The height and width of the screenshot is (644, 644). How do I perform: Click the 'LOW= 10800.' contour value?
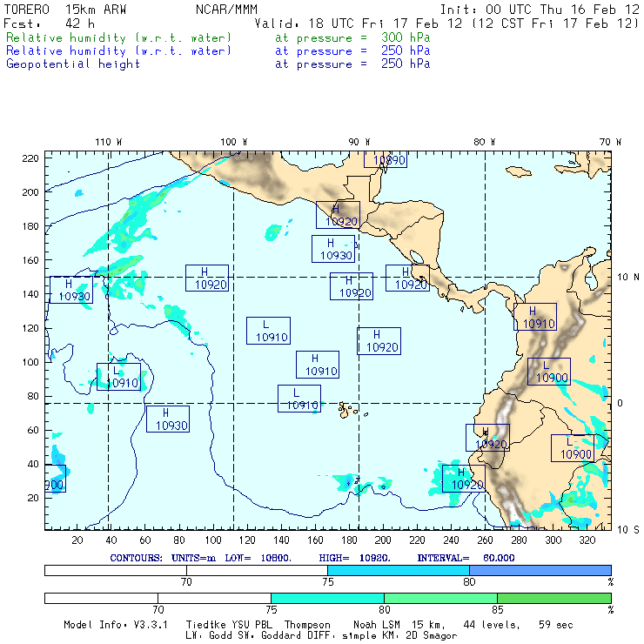[x=258, y=558]
